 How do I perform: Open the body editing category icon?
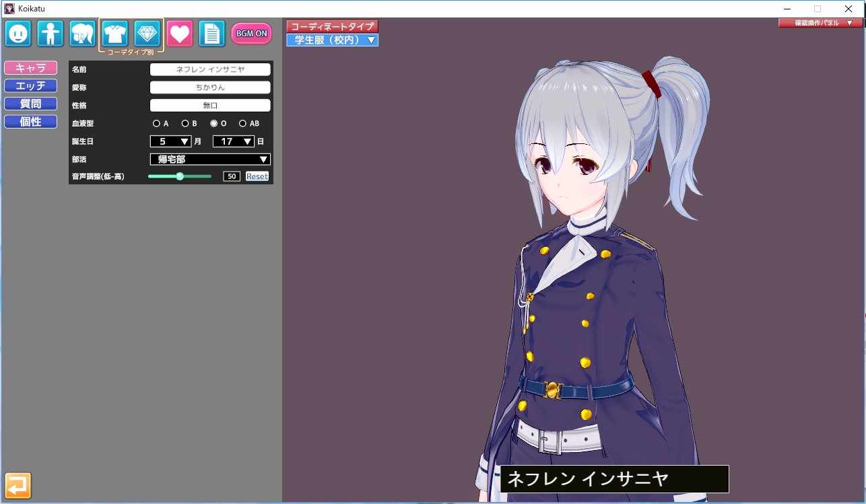point(51,33)
